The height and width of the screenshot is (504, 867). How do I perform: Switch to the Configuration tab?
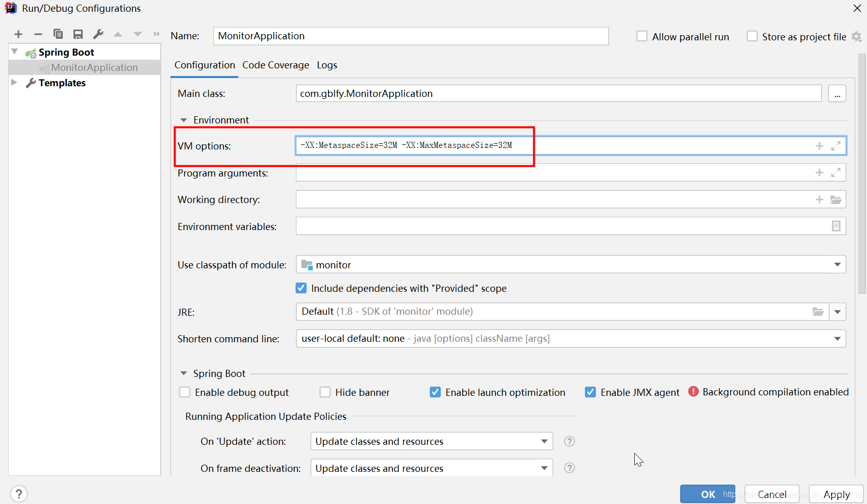pos(205,65)
